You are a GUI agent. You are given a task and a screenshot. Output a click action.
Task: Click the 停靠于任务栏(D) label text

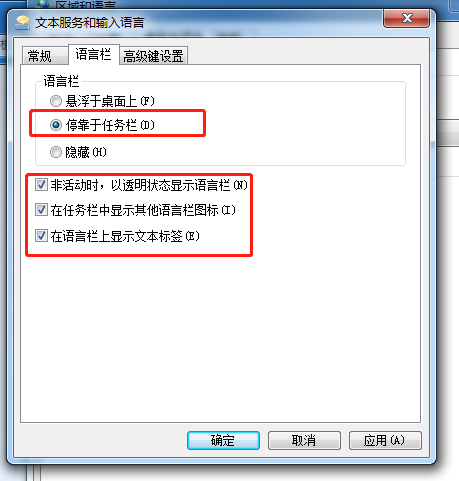click(x=110, y=125)
